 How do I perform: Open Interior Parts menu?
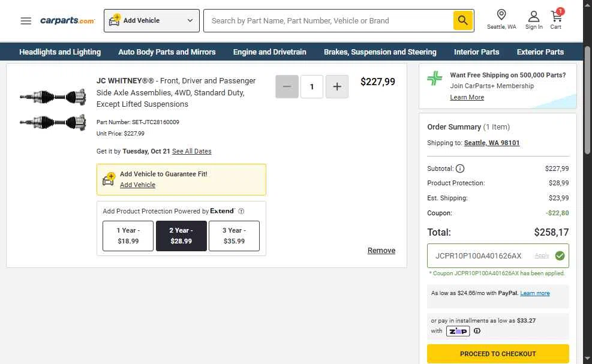coord(476,52)
